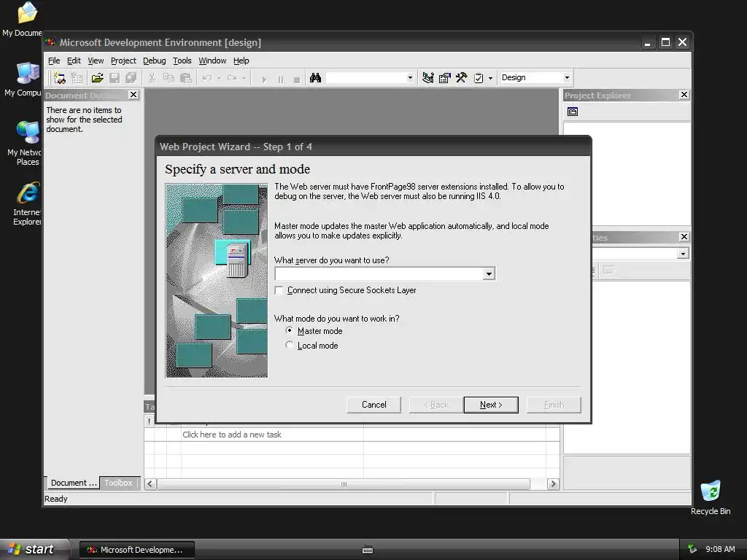Click the Find binoculars icon
This screenshot has width=747, height=560.
click(315, 78)
